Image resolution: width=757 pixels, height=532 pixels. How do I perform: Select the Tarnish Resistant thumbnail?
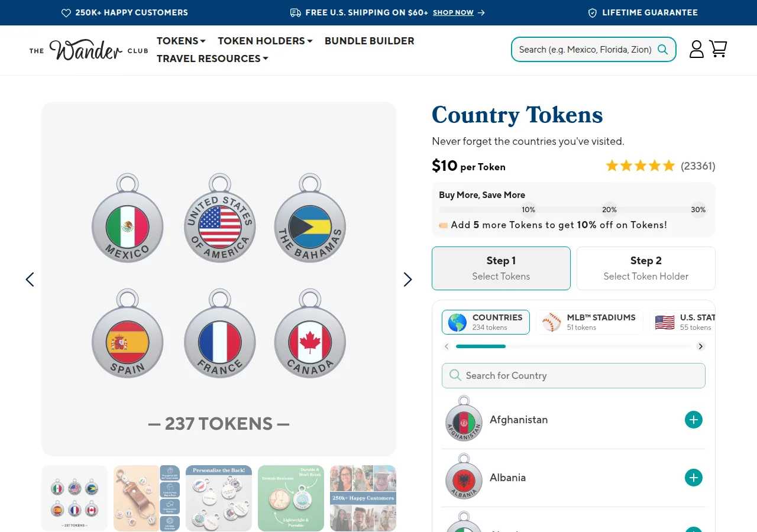(291, 498)
